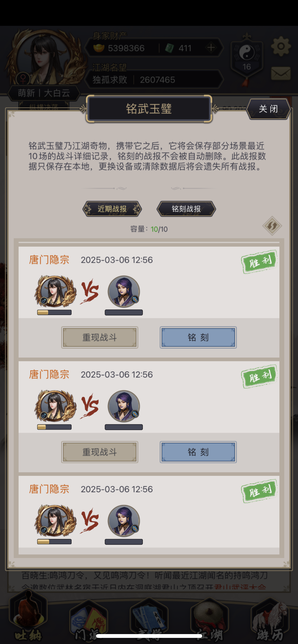Open the settings gear icon
The image size is (298, 644).
click(x=281, y=47)
